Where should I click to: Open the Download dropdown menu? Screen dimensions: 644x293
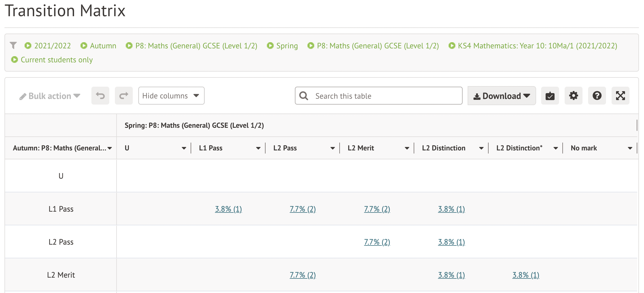coord(501,96)
